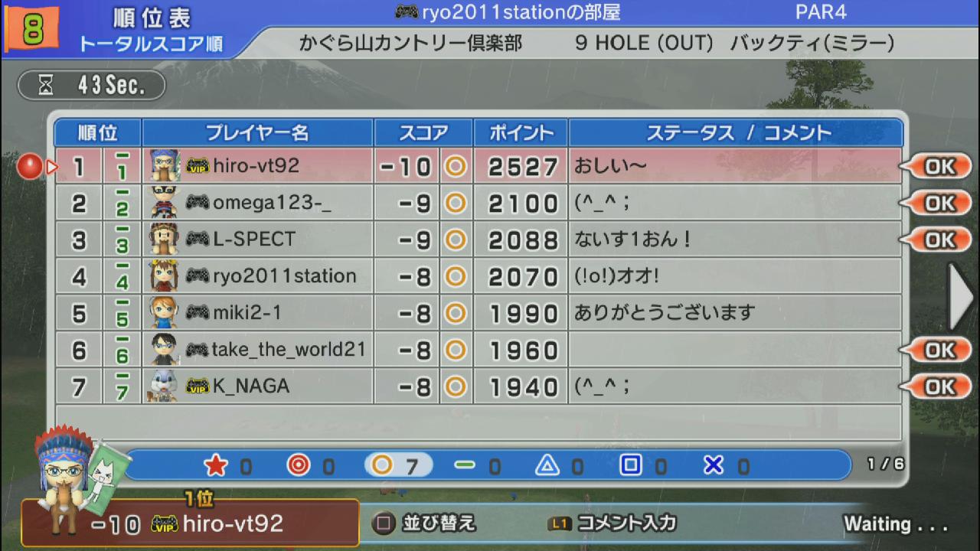Go to next page with right arrow
The height and width of the screenshot is (551, 980).
960,296
